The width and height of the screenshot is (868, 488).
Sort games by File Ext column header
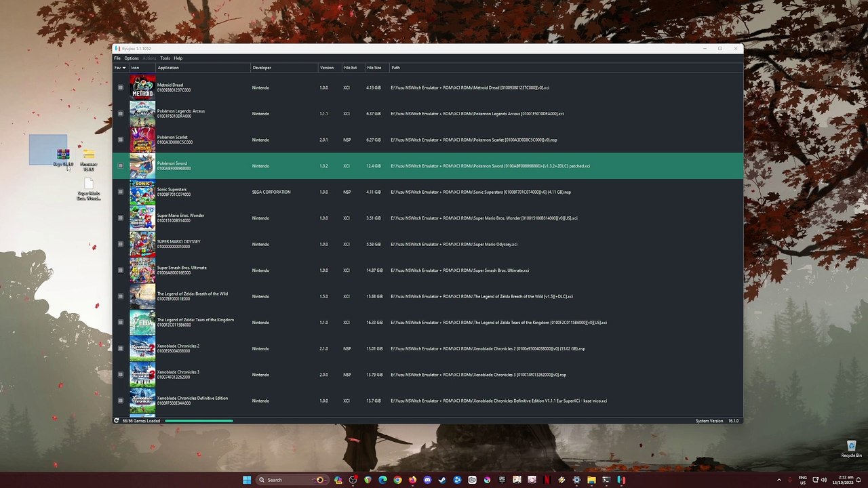coord(350,68)
